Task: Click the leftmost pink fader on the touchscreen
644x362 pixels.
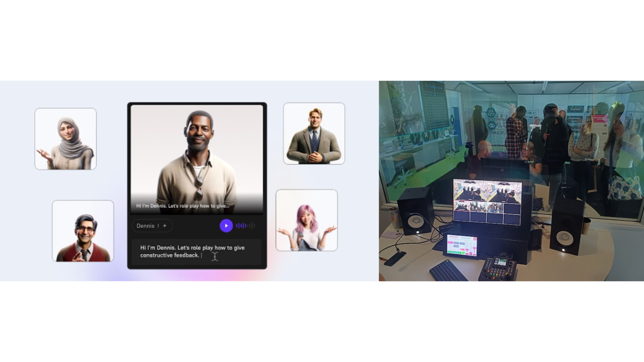Action: coord(467,250)
